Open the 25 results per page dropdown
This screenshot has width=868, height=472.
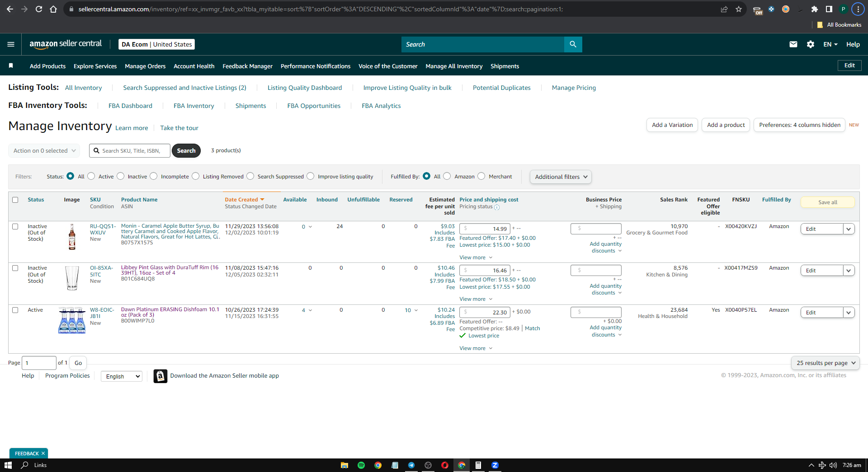(x=826, y=363)
